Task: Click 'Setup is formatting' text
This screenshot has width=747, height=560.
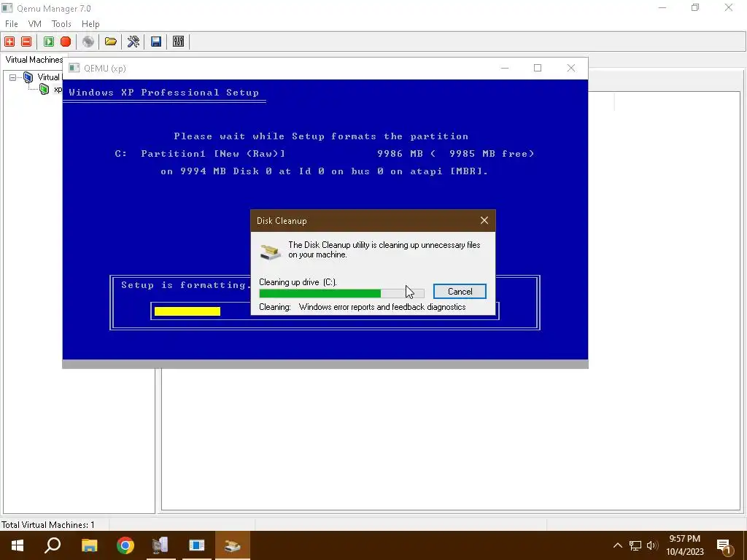Action: coord(184,285)
